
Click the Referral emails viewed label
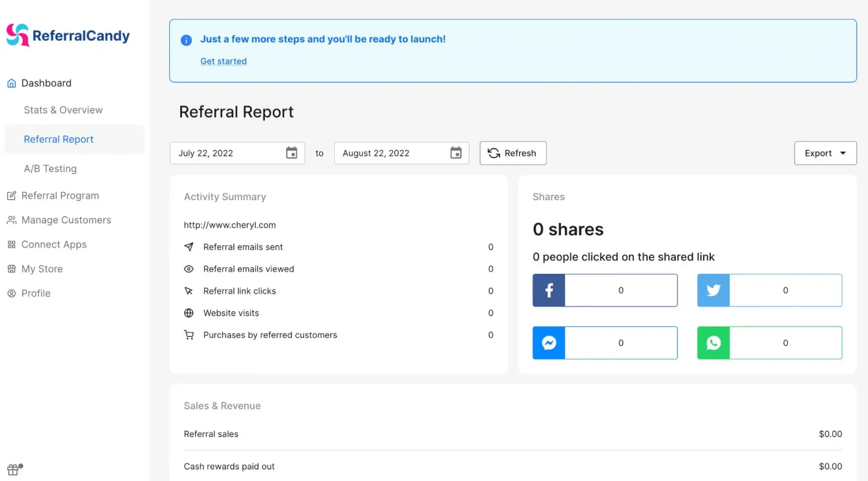click(248, 269)
